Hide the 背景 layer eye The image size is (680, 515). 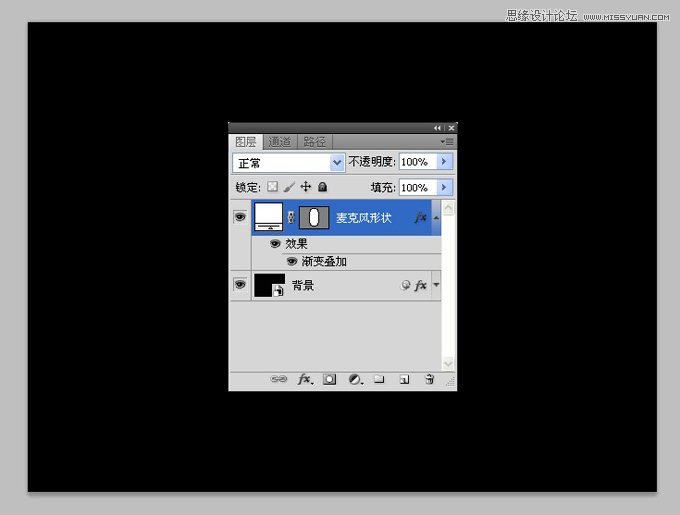click(240, 284)
